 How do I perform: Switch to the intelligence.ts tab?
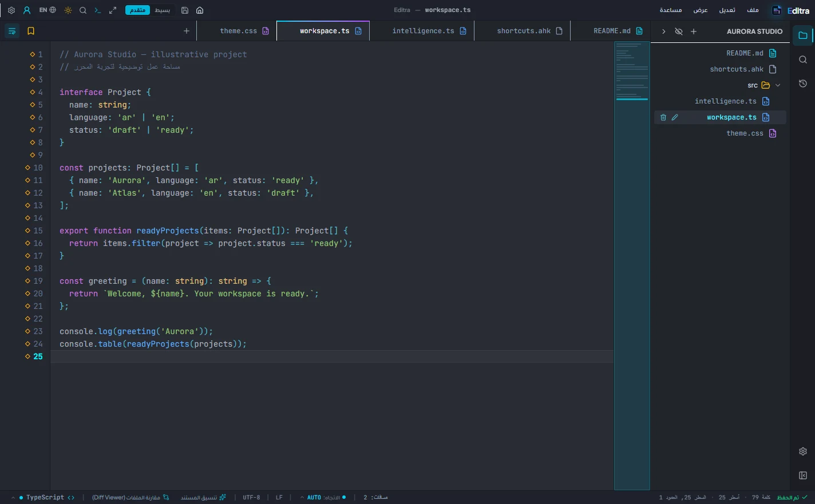tap(422, 31)
